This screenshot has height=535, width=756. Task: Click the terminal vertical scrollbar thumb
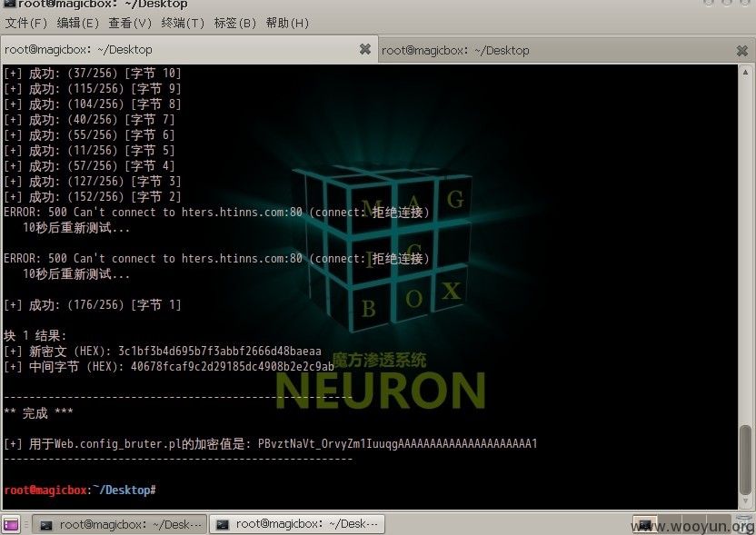click(x=745, y=460)
